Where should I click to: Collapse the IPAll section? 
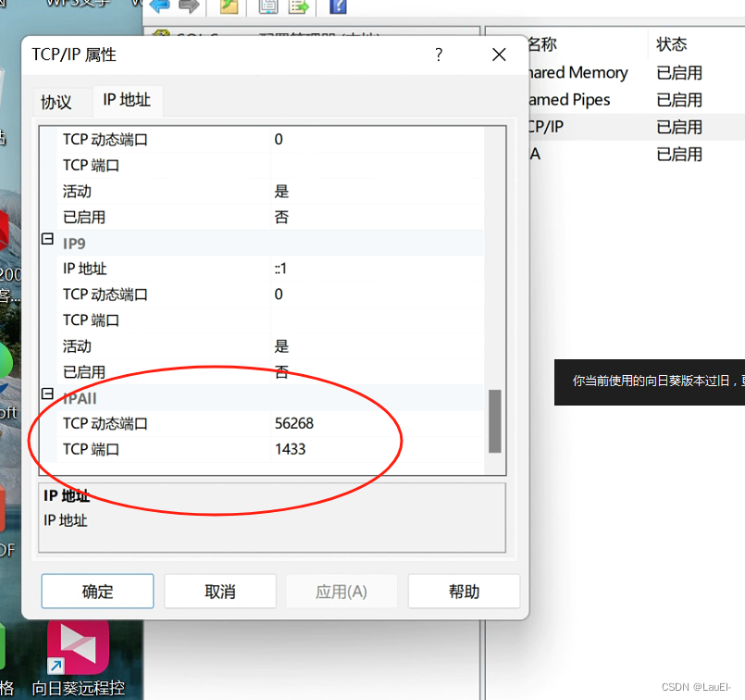coord(46,394)
